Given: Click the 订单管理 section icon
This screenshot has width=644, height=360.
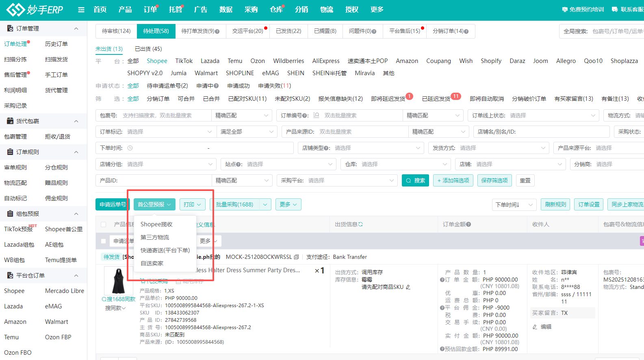Looking at the screenshot, I should [x=10, y=28].
